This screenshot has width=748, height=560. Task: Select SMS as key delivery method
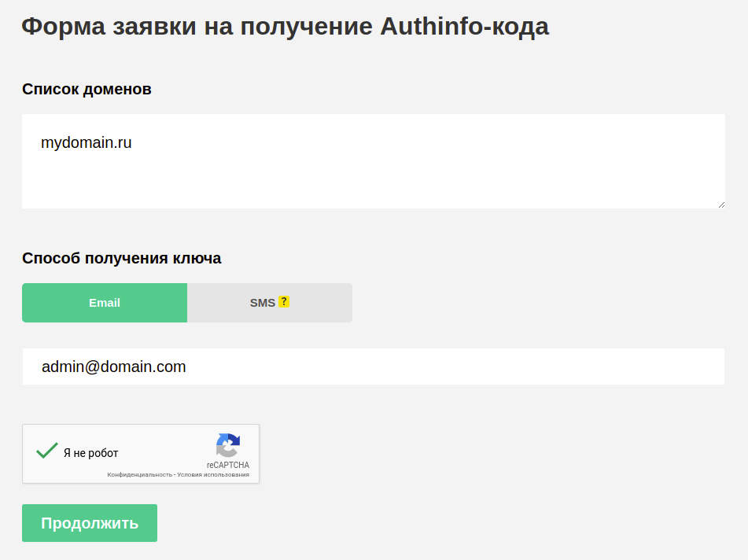(262, 303)
